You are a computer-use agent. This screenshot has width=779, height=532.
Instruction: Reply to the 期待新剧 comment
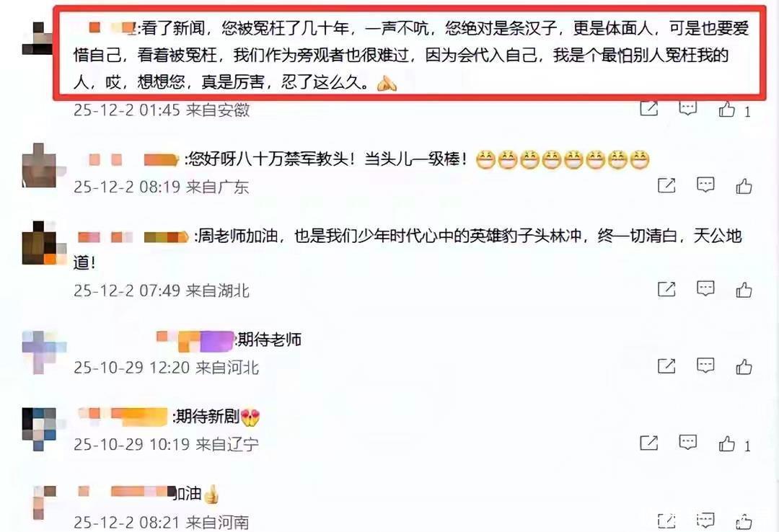(x=688, y=442)
